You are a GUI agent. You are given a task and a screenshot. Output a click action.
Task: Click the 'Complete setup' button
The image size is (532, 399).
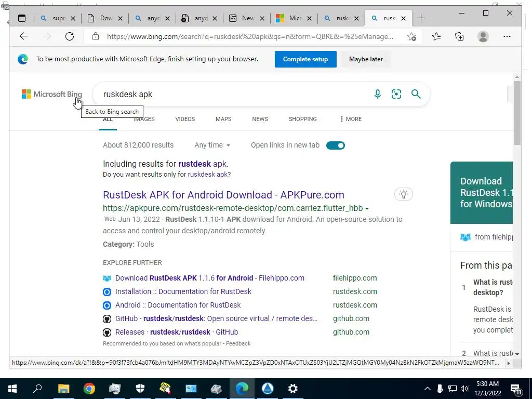305,59
